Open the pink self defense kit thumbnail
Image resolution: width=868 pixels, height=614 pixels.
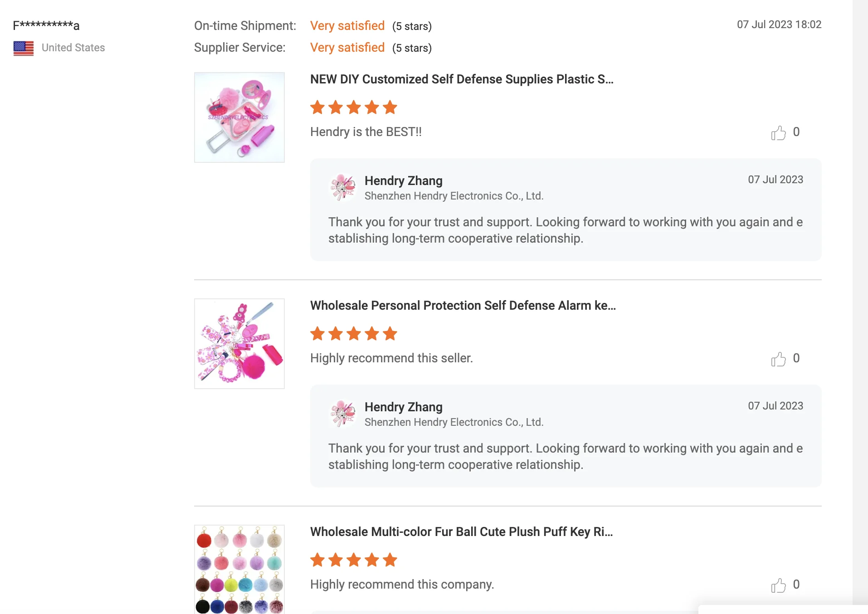coord(239,117)
